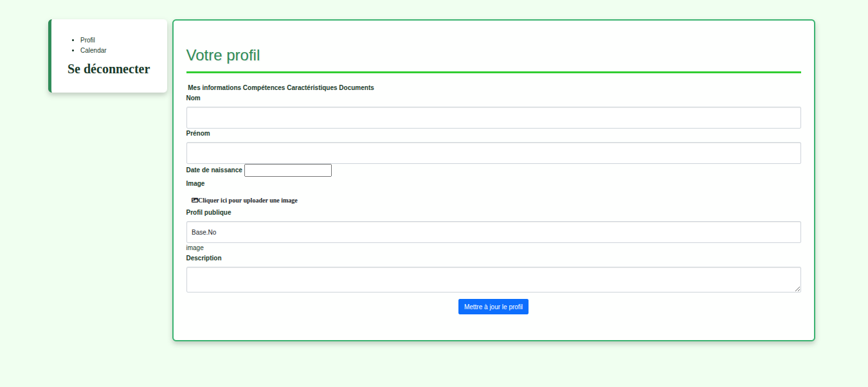This screenshot has width=868, height=387.
Task: Select the Date de naissance field
Action: coord(287,170)
